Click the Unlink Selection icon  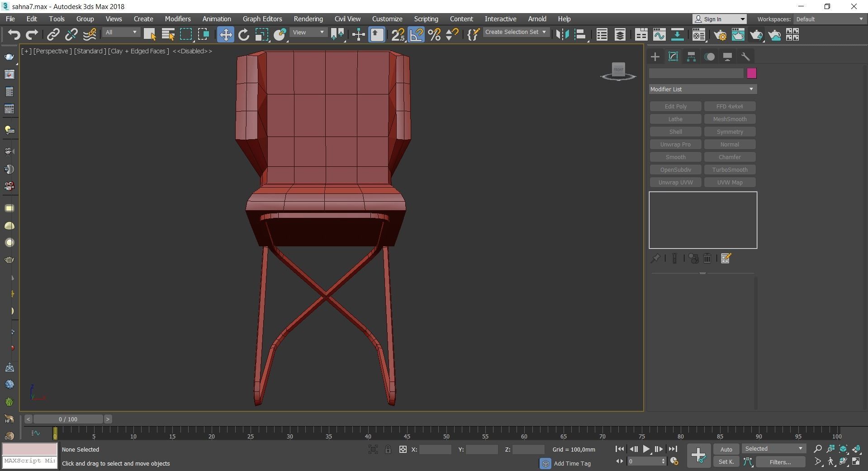pos(71,35)
